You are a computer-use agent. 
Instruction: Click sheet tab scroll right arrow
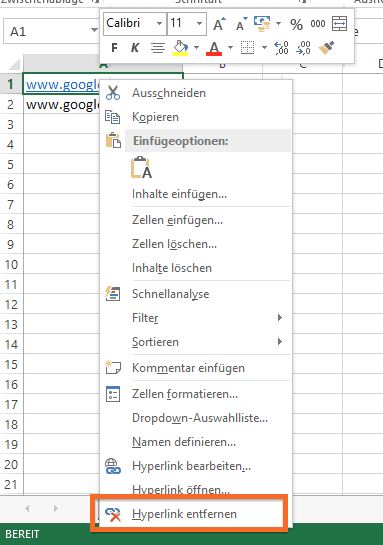point(56,509)
